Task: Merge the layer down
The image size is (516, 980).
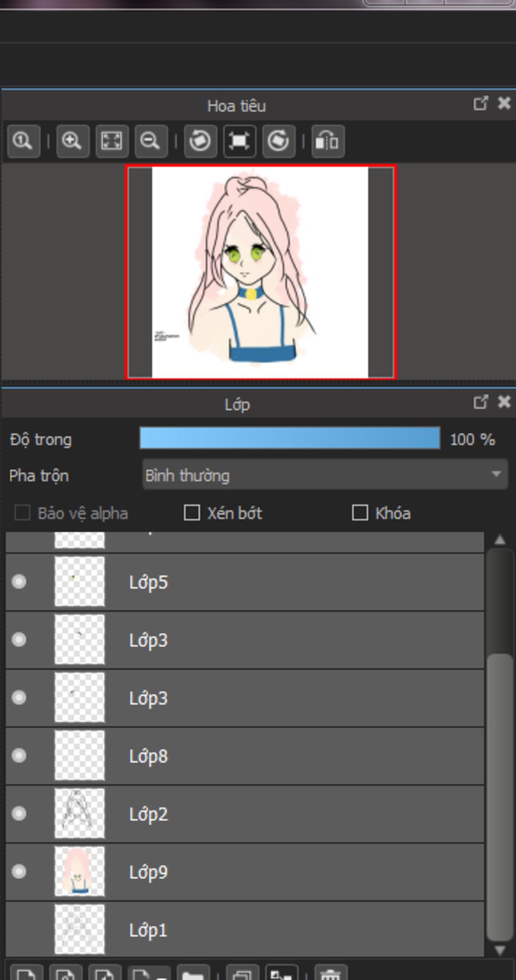Action: (x=281, y=973)
